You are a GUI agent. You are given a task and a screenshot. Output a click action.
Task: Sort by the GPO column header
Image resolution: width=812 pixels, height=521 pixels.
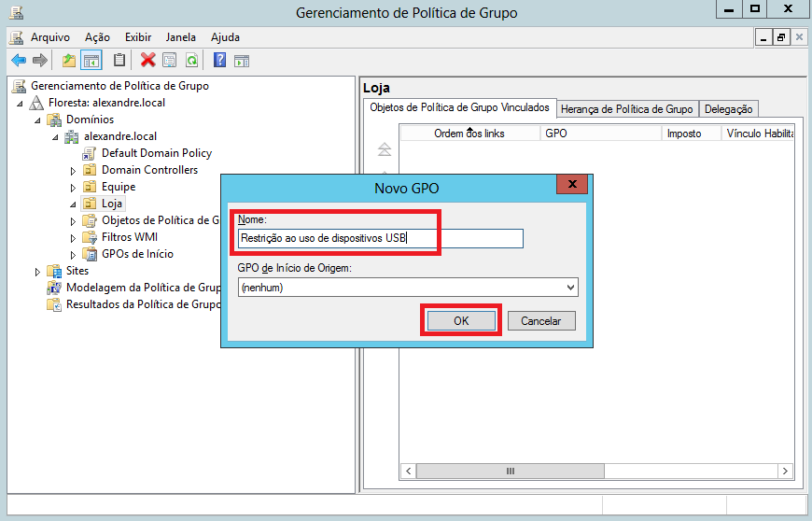pyautogui.click(x=601, y=134)
